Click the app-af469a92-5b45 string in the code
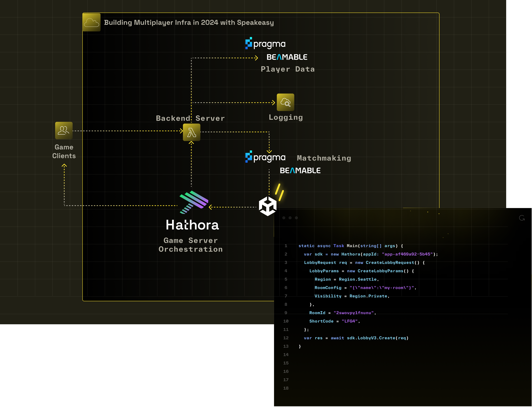 [407, 254]
